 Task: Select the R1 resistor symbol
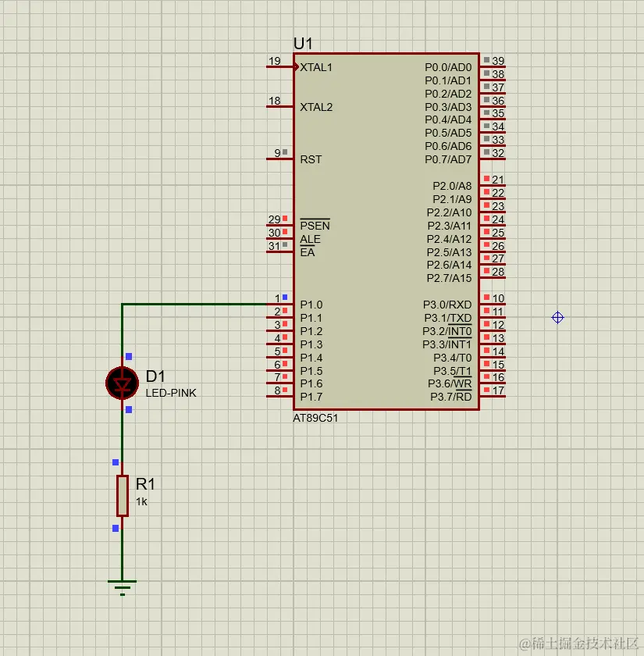(122, 496)
